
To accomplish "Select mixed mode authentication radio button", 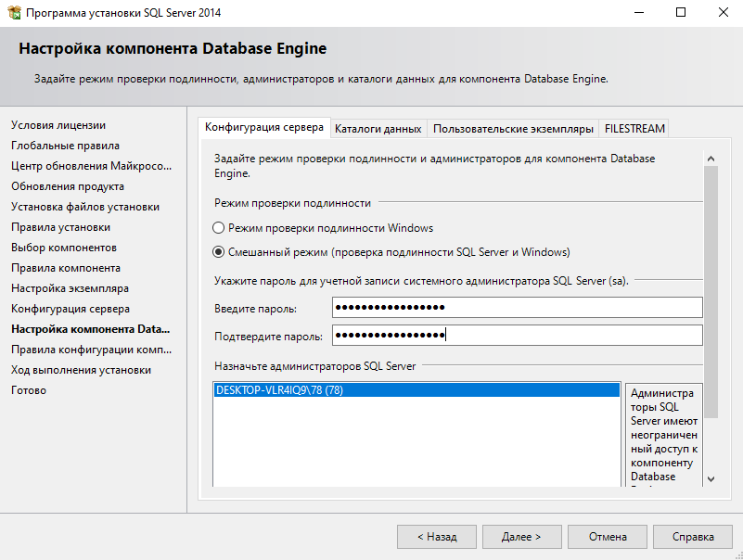I will point(218,252).
